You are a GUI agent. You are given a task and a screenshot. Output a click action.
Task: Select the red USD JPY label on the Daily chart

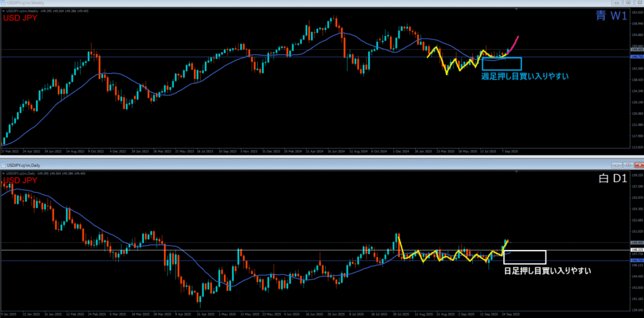[x=19, y=180]
